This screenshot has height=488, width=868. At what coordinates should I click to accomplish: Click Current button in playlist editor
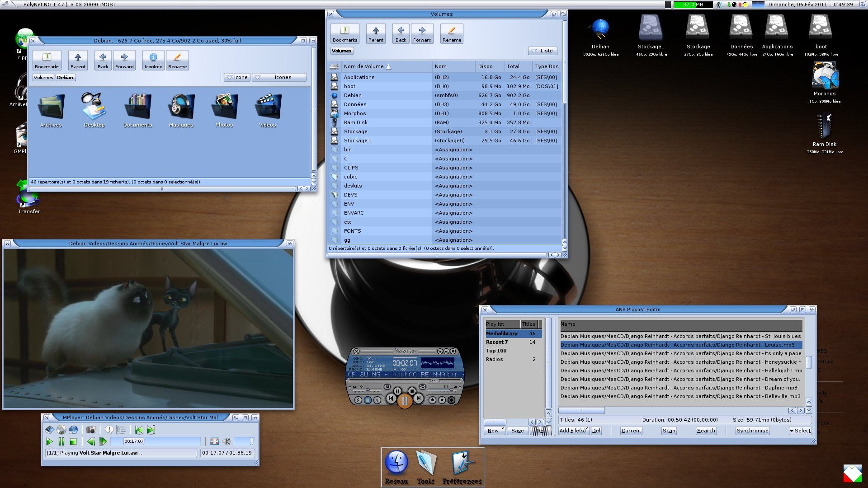tap(631, 431)
